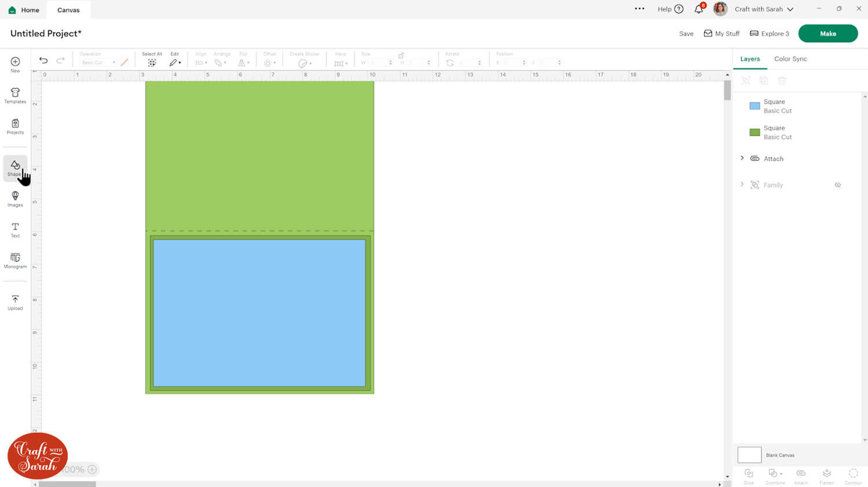Click the green Square layer swatch
The width and height of the screenshot is (868, 487).
point(755,133)
